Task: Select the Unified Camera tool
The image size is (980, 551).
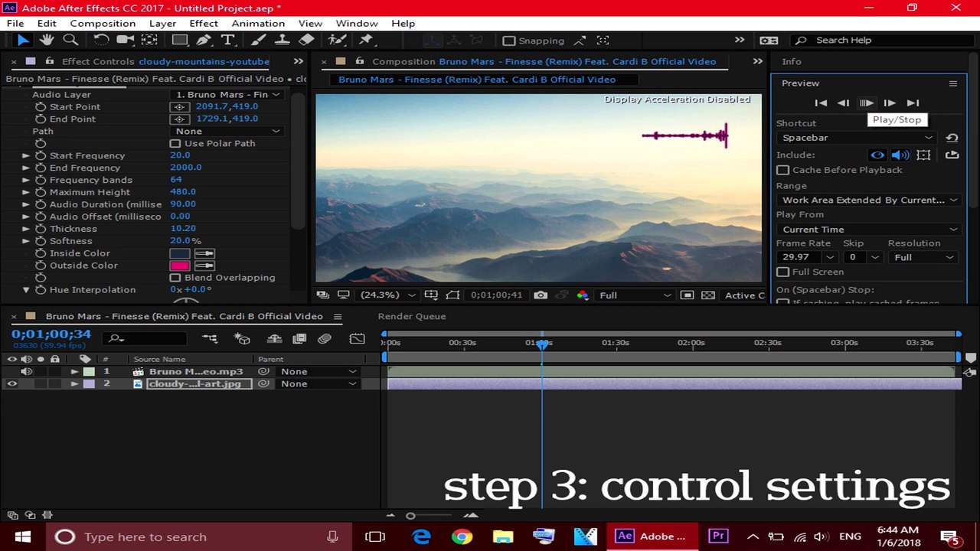Action: pos(126,40)
